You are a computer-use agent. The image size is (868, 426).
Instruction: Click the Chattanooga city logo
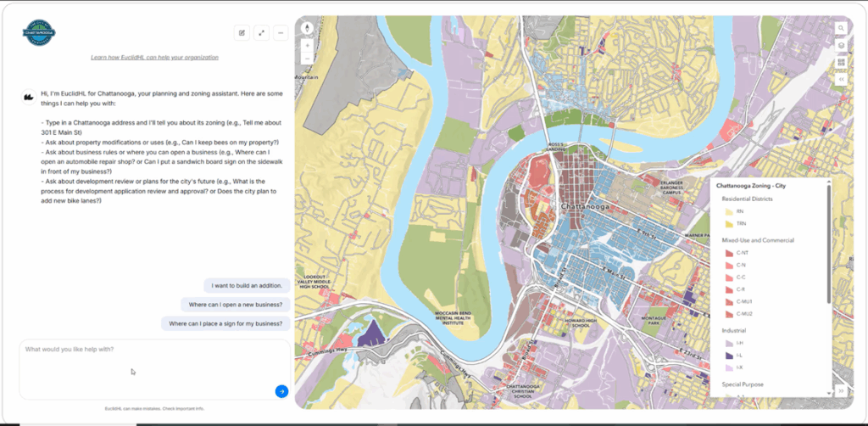click(x=39, y=33)
